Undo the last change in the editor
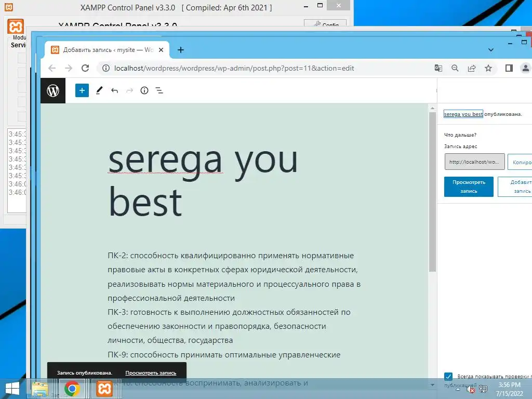The image size is (532, 399). click(x=114, y=90)
